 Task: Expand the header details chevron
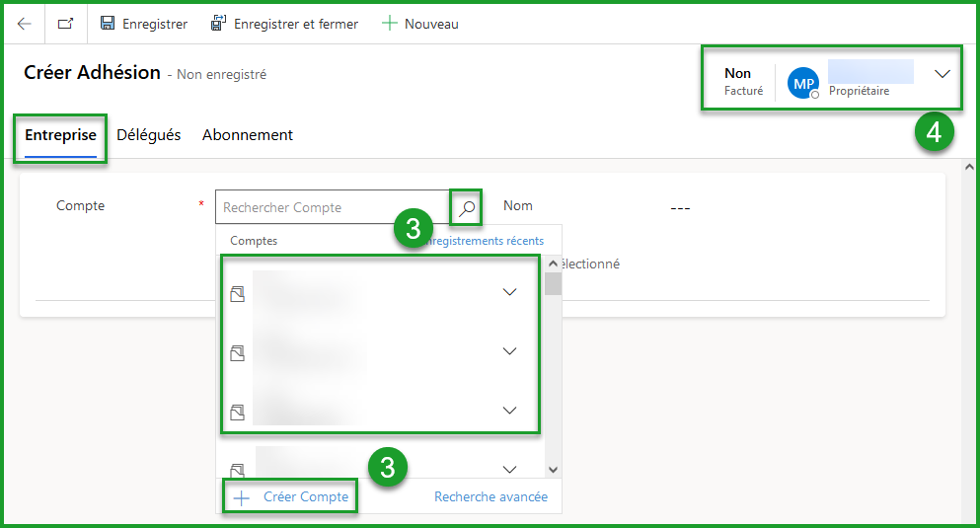point(942,74)
